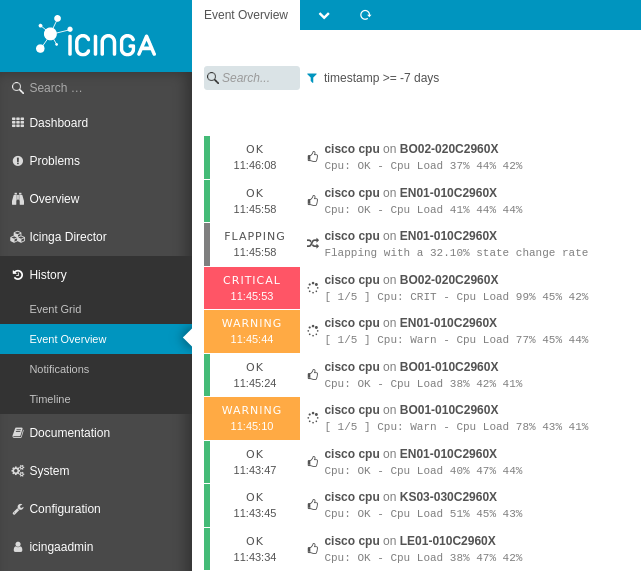Click the Problems exclamation icon

[x=17, y=161]
